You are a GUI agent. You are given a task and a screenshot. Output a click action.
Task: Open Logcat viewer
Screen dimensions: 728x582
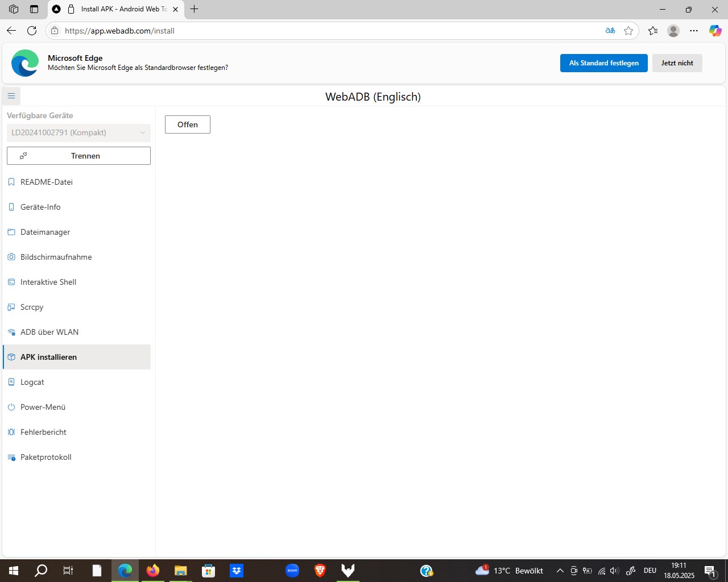(x=77, y=382)
